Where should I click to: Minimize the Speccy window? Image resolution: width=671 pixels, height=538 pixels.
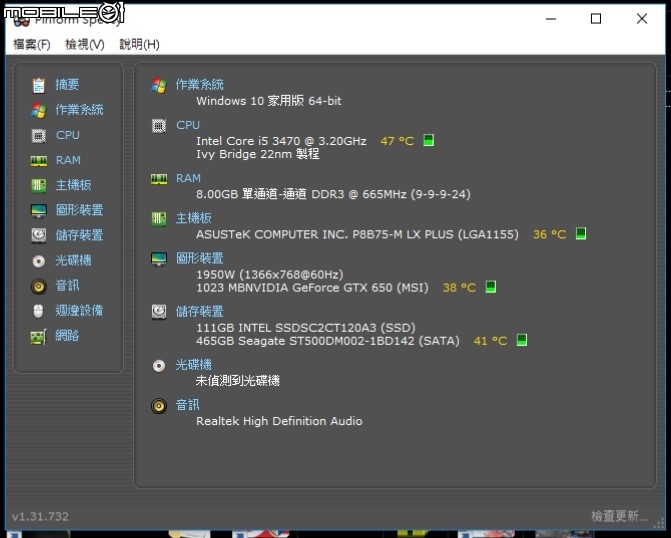click(x=551, y=18)
